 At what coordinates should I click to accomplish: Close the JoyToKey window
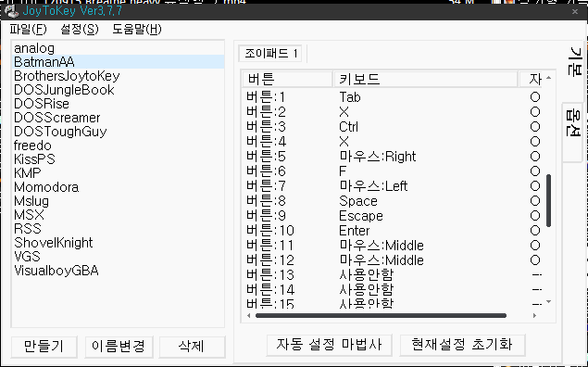pos(575,12)
